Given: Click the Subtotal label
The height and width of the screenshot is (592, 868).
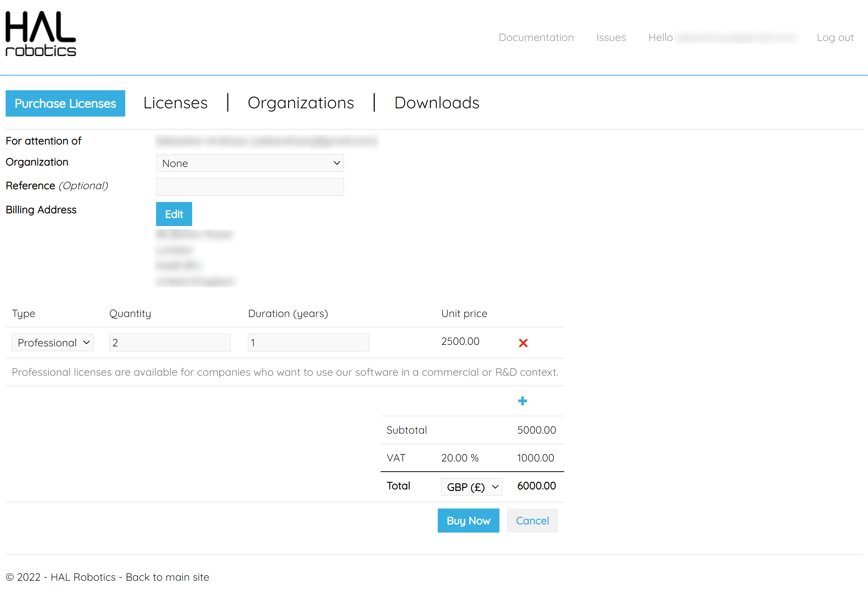Looking at the screenshot, I should tap(407, 430).
